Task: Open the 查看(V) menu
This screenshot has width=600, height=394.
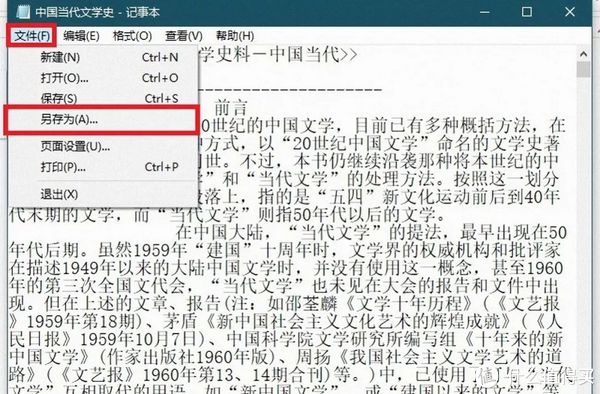Action: (184, 36)
